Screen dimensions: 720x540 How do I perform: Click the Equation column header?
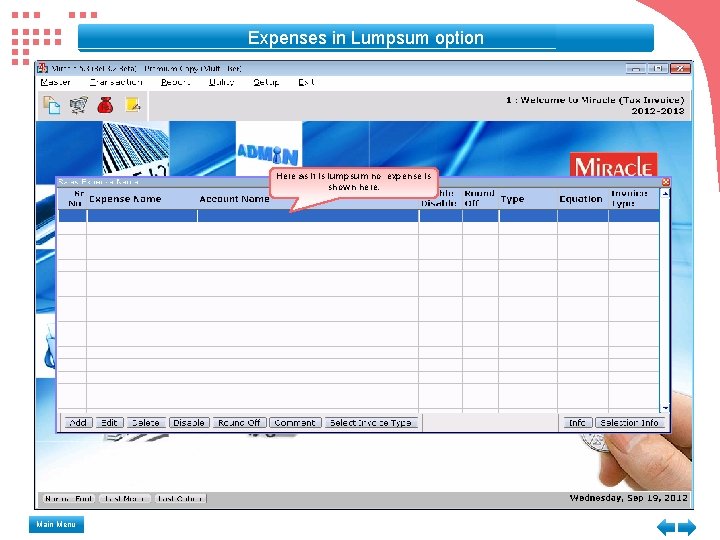[x=581, y=199]
